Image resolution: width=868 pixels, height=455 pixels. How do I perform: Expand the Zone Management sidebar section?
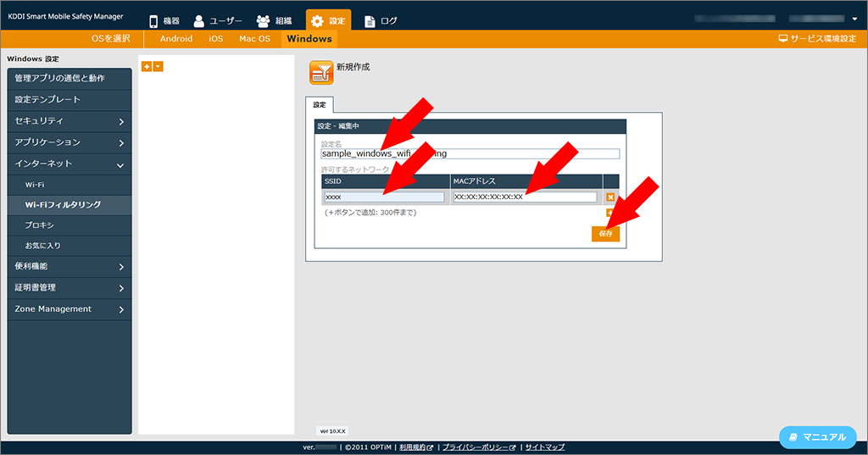pos(70,309)
